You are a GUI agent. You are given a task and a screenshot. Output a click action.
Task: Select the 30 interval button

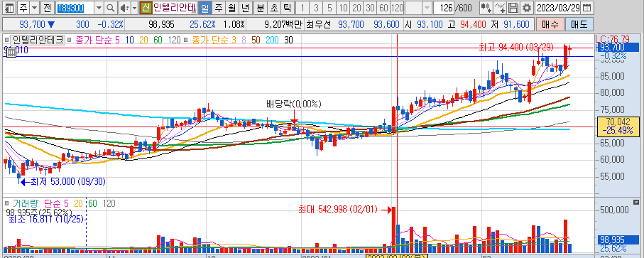pos(371,7)
